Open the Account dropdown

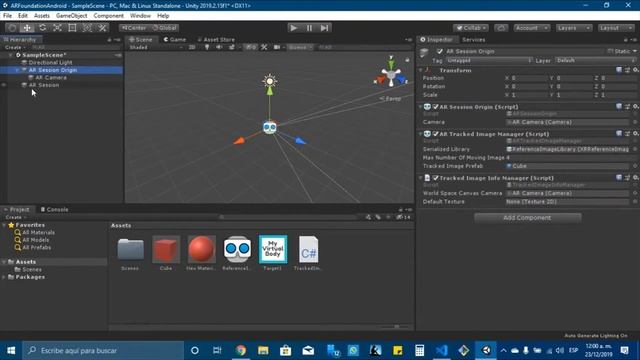(531, 28)
